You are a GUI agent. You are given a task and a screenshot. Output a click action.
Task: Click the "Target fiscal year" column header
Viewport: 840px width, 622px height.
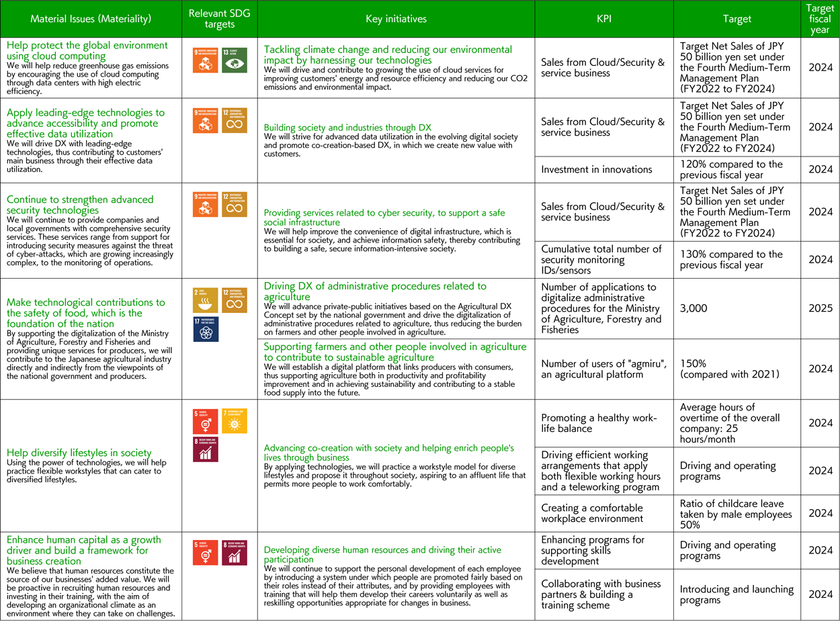click(x=821, y=19)
